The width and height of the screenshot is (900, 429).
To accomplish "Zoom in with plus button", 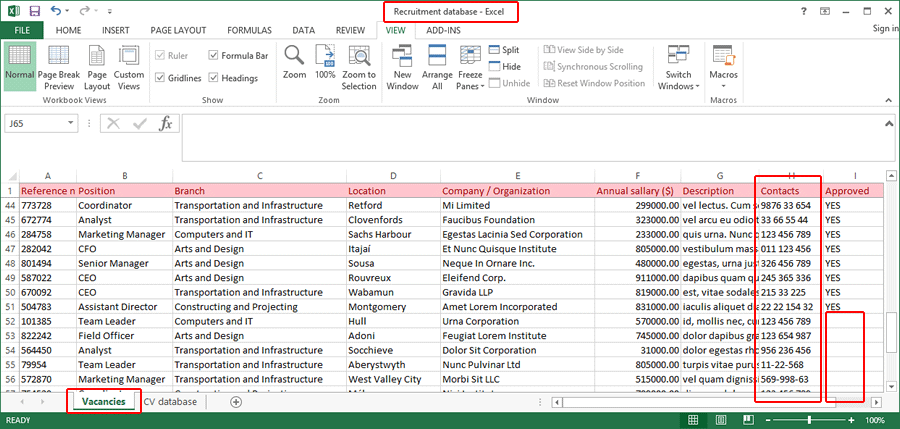I will (x=852, y=420).
